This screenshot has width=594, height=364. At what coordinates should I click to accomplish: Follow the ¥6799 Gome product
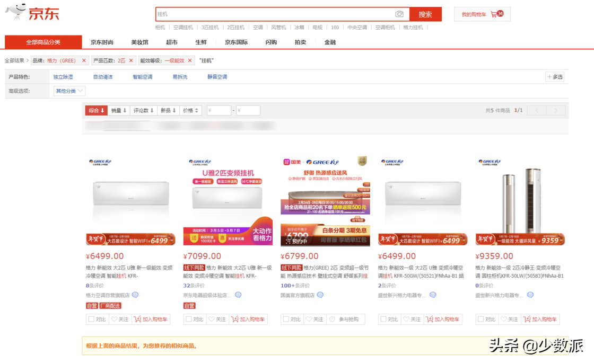pyautogui.click(x=315, y=319)
